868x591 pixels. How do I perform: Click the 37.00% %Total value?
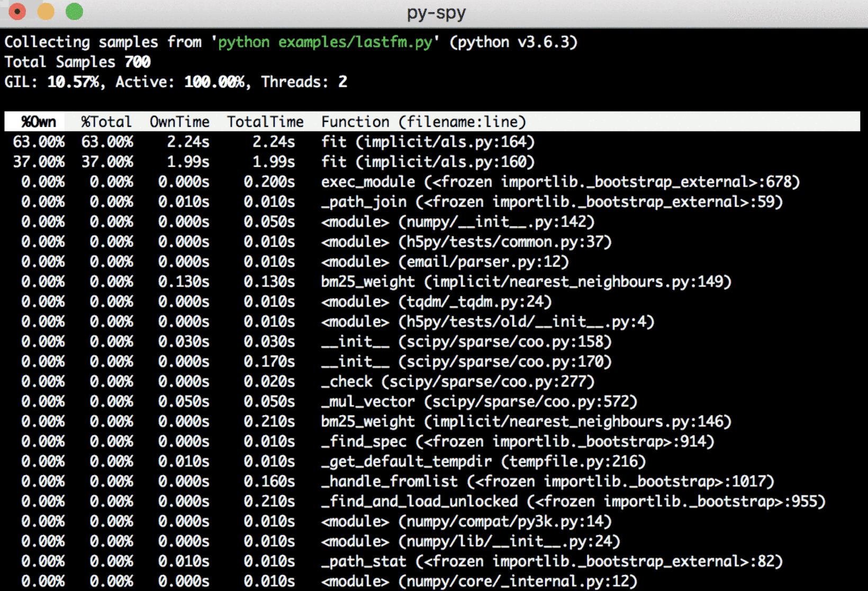[x=107, y=162]
